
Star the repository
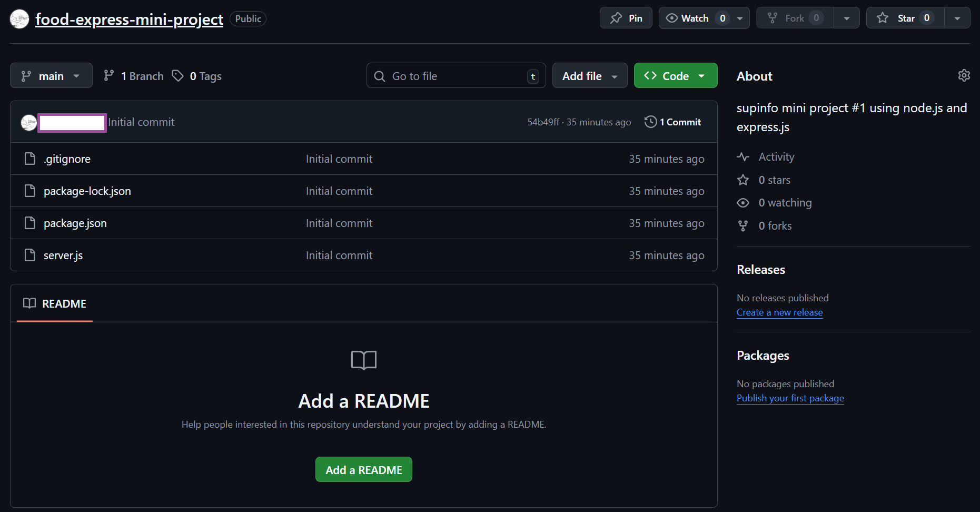tap(906, 18)
